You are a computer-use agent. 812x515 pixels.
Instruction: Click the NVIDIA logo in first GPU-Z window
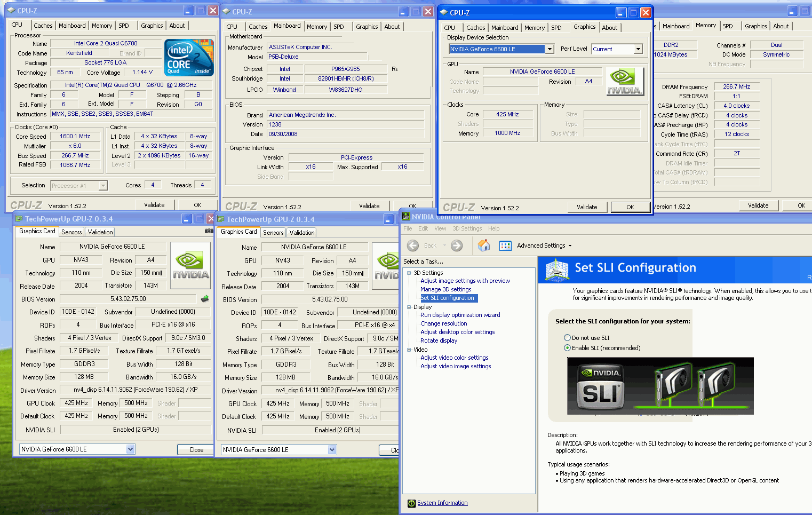[x=190, y=266]
